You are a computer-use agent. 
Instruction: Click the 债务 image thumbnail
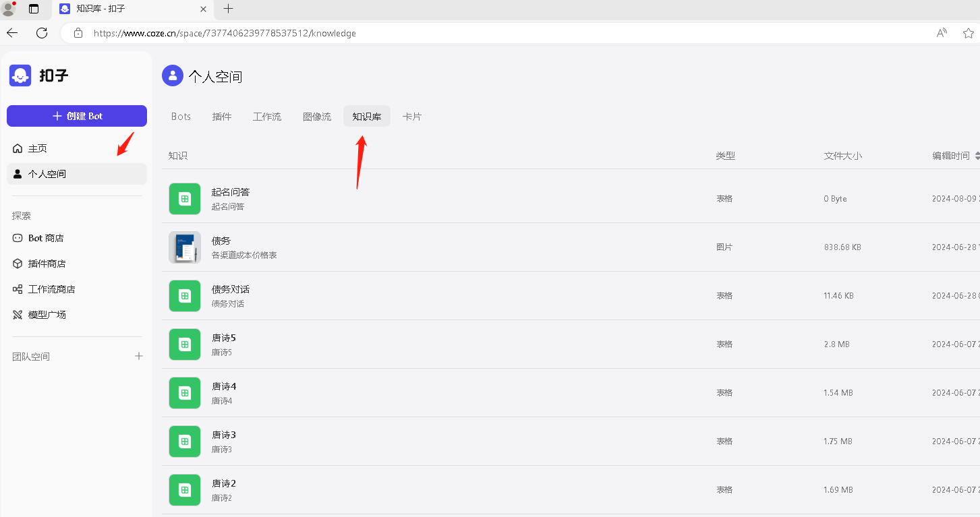[185, 247]
